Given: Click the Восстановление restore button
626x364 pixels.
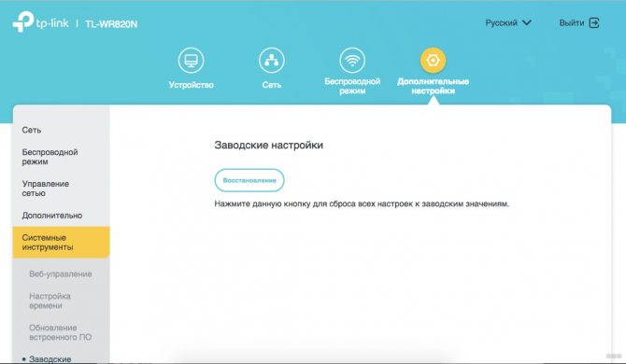Looking at the screenshot, I should click(x=249, y=180).
